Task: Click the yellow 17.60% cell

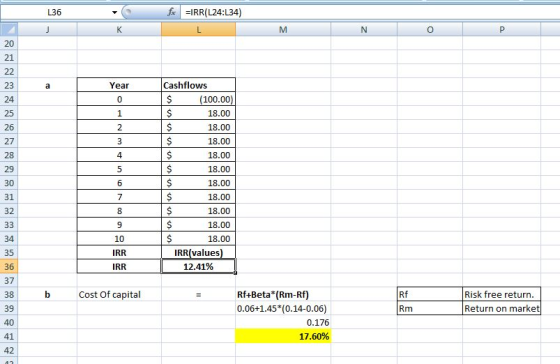Action: coord(283,336)
